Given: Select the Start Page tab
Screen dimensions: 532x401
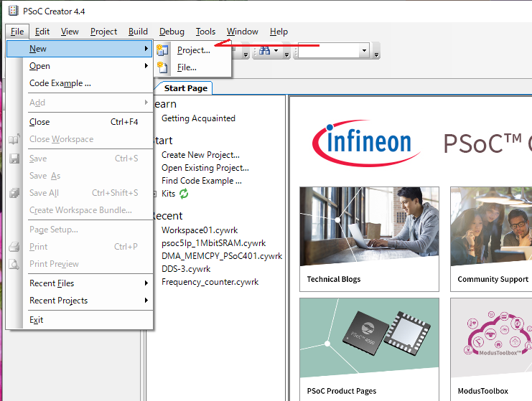Looking at the screenshot, I should 185,88.
